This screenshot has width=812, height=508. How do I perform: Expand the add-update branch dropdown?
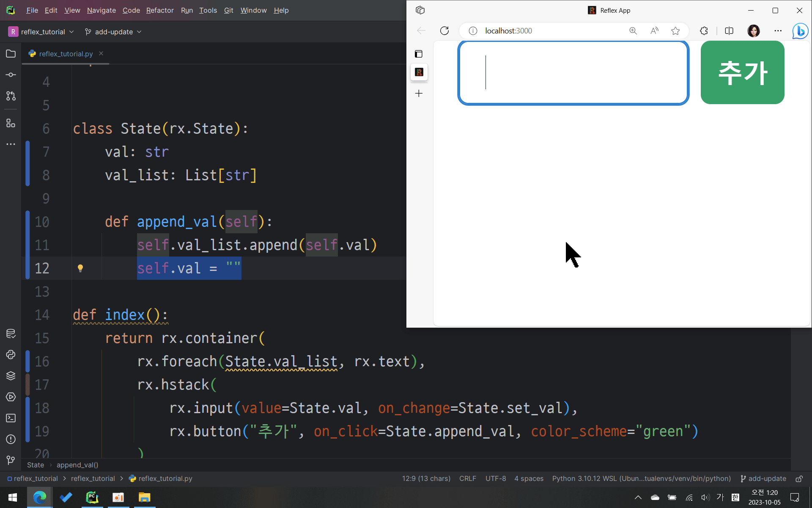click(113, 32)
